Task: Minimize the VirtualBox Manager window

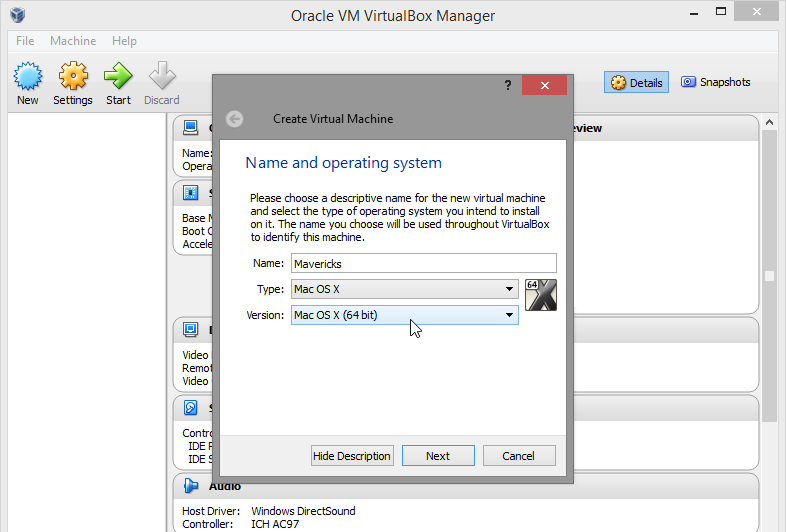Action: [694, 12]
